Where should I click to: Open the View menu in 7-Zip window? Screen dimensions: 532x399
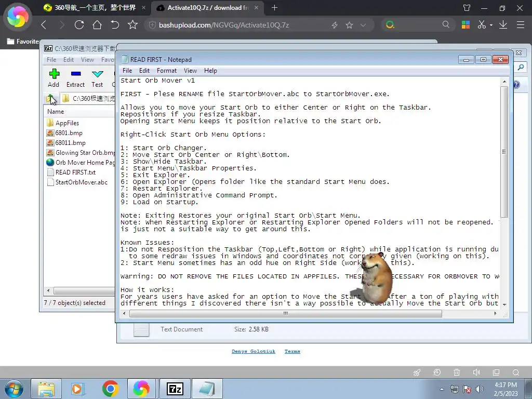[x=87, y=60]
